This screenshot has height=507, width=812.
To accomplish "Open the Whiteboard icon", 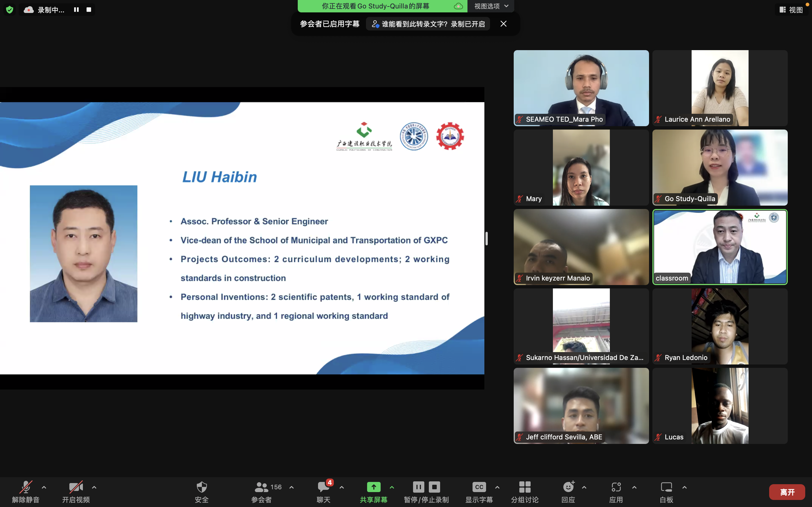I will (666, 487).
